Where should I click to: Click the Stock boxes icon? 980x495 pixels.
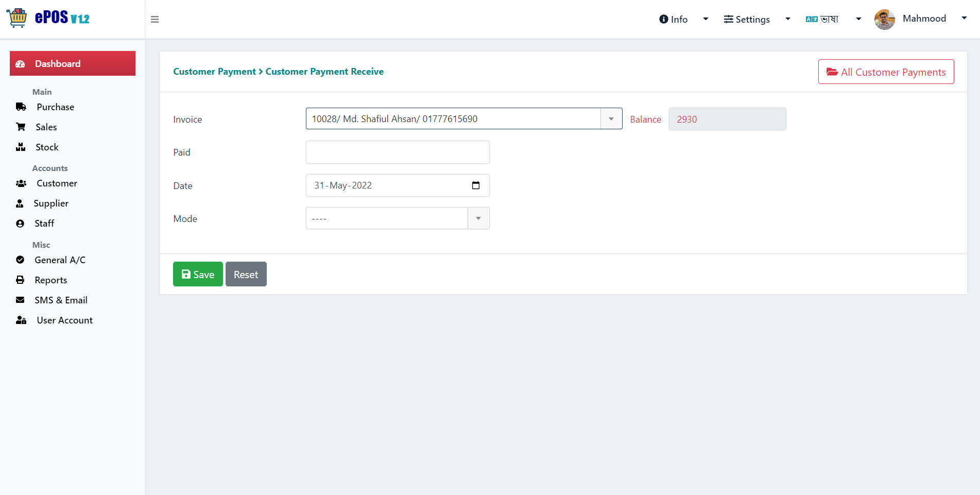21,147
